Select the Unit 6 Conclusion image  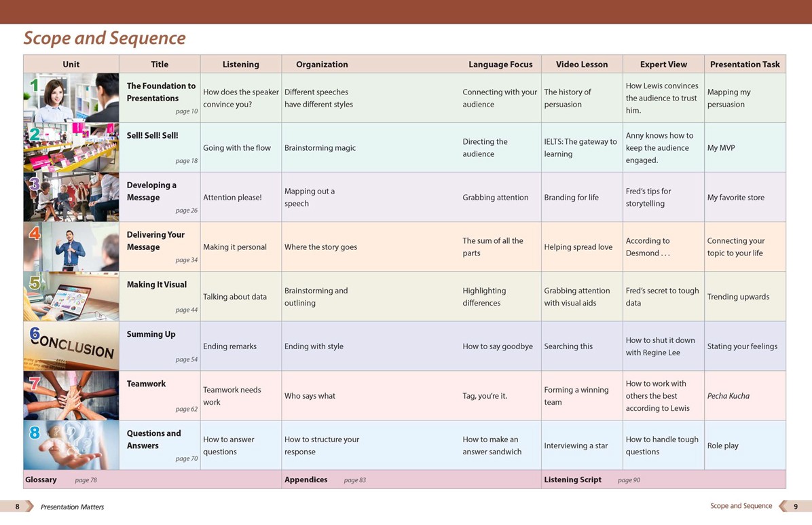pos(71,346)
